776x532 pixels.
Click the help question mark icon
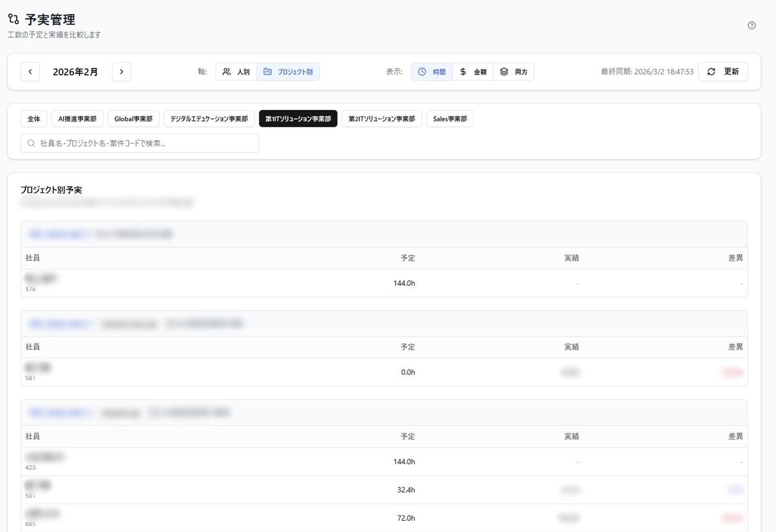752,25
